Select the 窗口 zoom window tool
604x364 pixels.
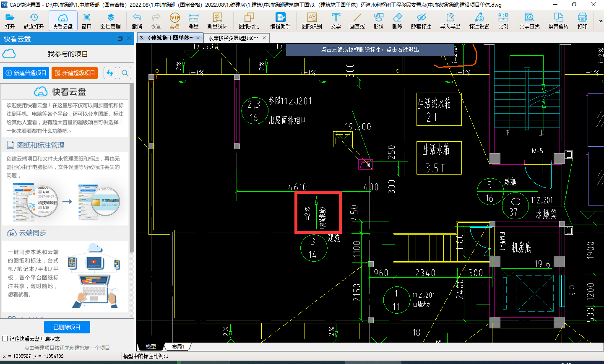tap(87, 21)
